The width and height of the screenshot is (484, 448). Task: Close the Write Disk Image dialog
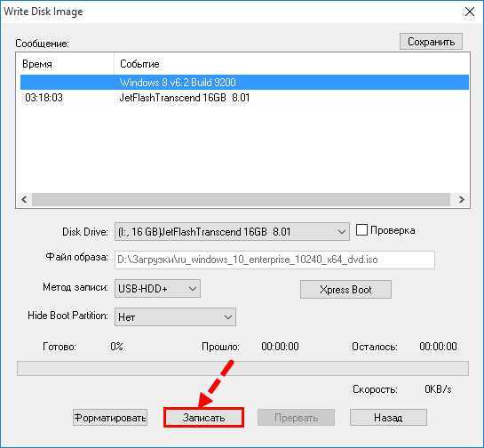point(470,12)
